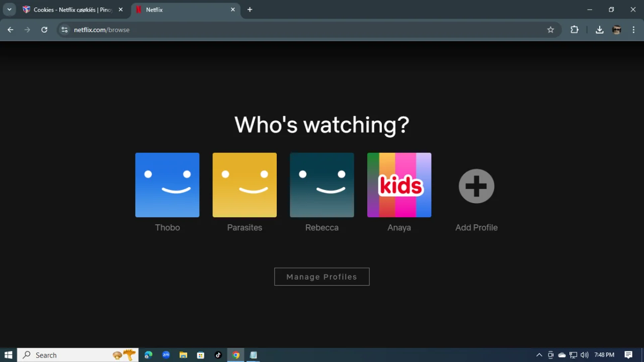View site information for netflix.com
The image size is (644, 362).
pos(64,30)
